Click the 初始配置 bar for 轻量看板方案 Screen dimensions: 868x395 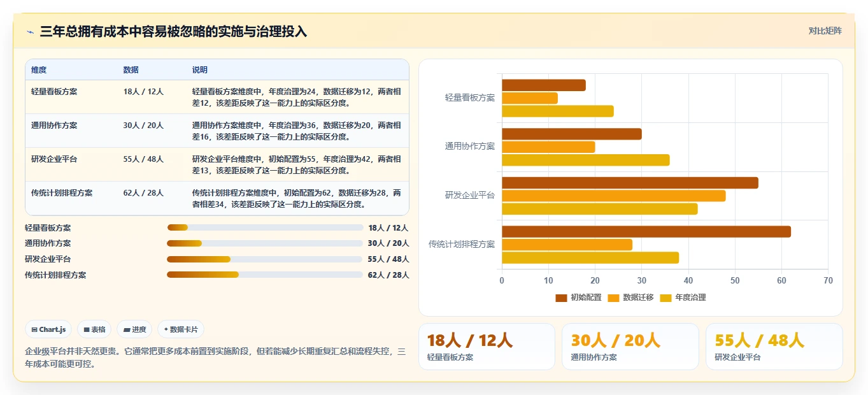(x=544, y=85)
